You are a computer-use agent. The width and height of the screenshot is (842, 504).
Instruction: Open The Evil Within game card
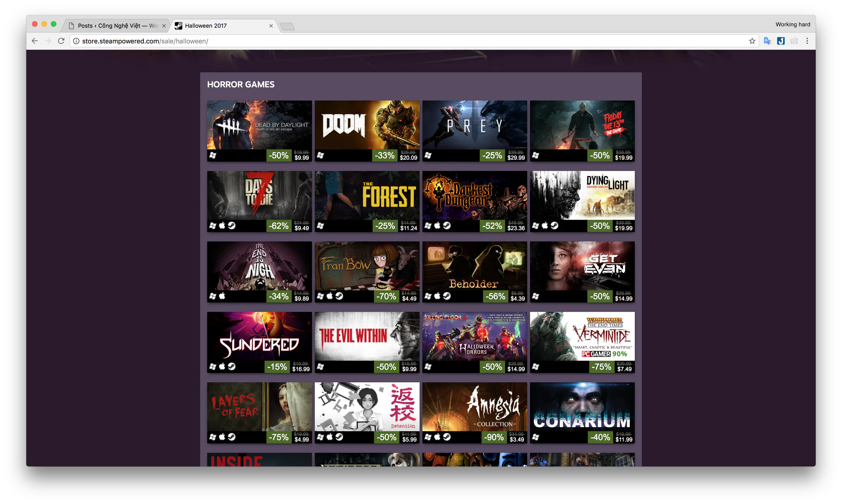point(367,342)
